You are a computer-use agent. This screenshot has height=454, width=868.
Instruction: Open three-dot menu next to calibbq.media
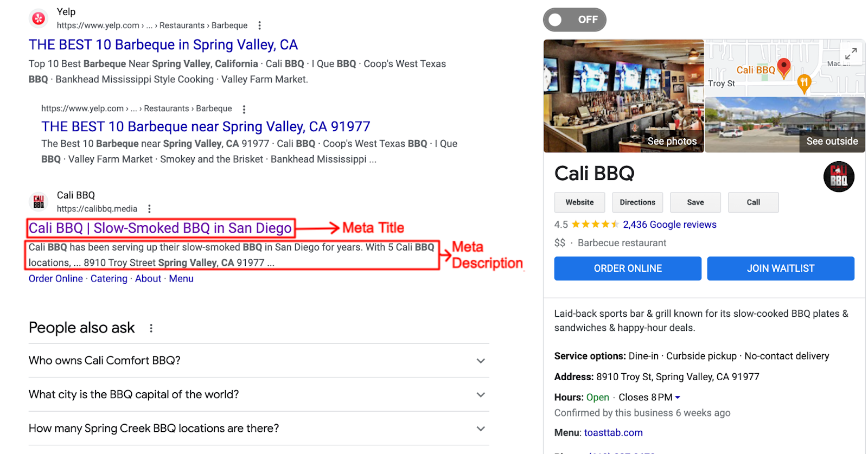point(149,209)
